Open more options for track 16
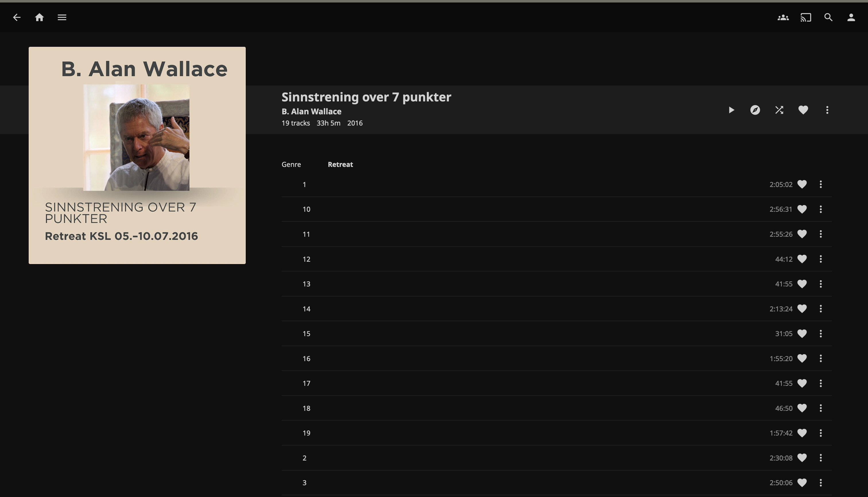868x497 pixels. 820,359
